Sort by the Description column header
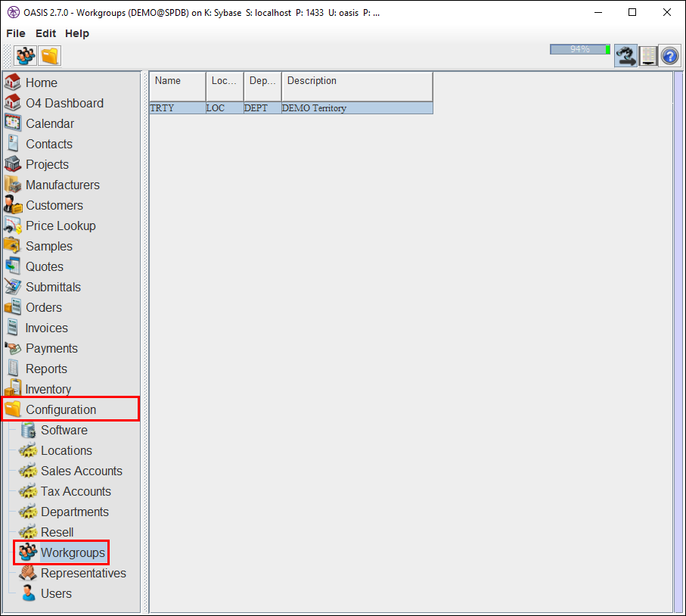Image resolution: width=686 pixels, height=616 pixels. (357, 87)
